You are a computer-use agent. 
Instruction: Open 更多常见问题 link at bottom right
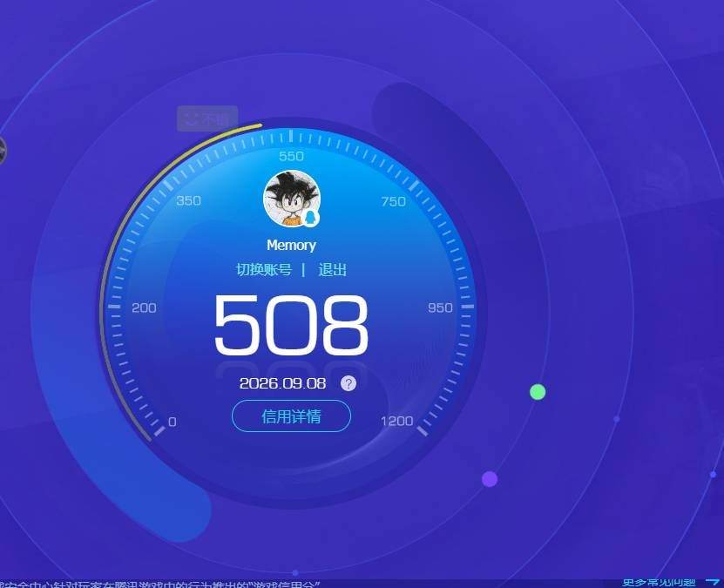click(x=659, y=583)
